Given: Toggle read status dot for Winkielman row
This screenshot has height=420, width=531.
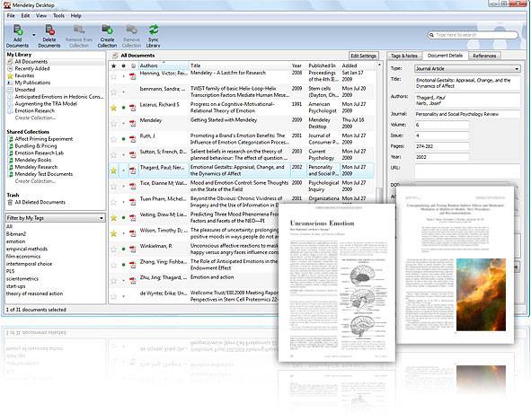Looking at the screenshot, I should click(124, 249).
